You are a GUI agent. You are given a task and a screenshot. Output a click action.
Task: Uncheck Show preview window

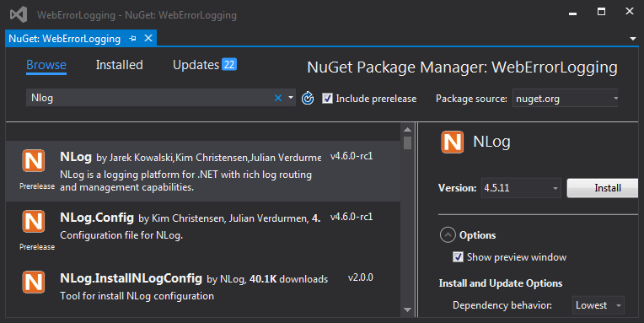458,257
